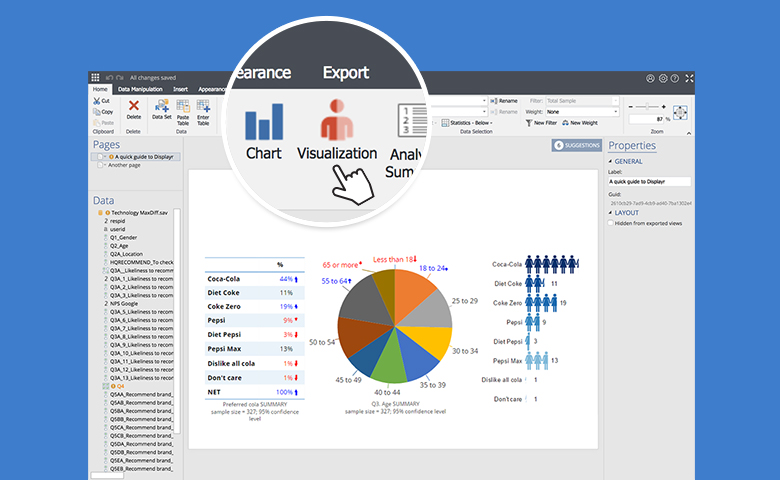The height and width of the screenshot is (480, 780).
Task: Select 'A quick guide to Displayr' page
Action: 136,157
